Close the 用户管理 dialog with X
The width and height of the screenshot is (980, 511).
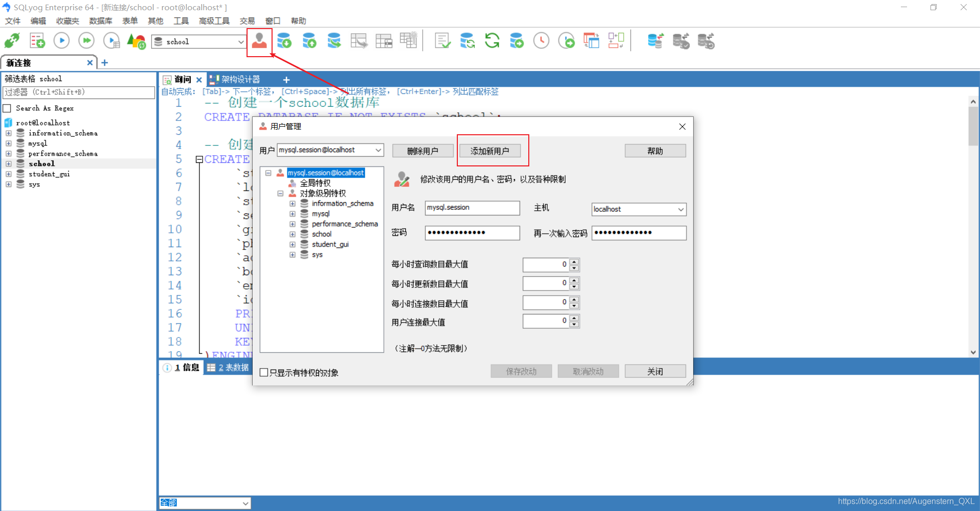click(682, 127)
